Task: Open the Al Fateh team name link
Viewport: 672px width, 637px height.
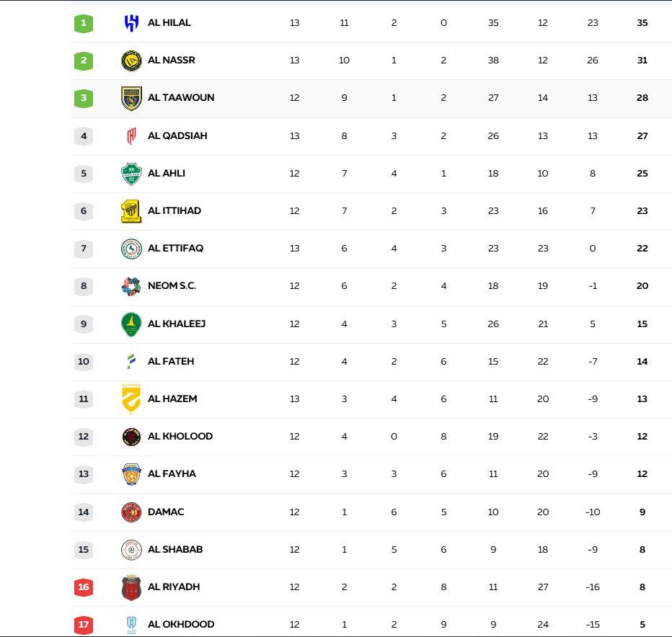Action: click(171, 362)
